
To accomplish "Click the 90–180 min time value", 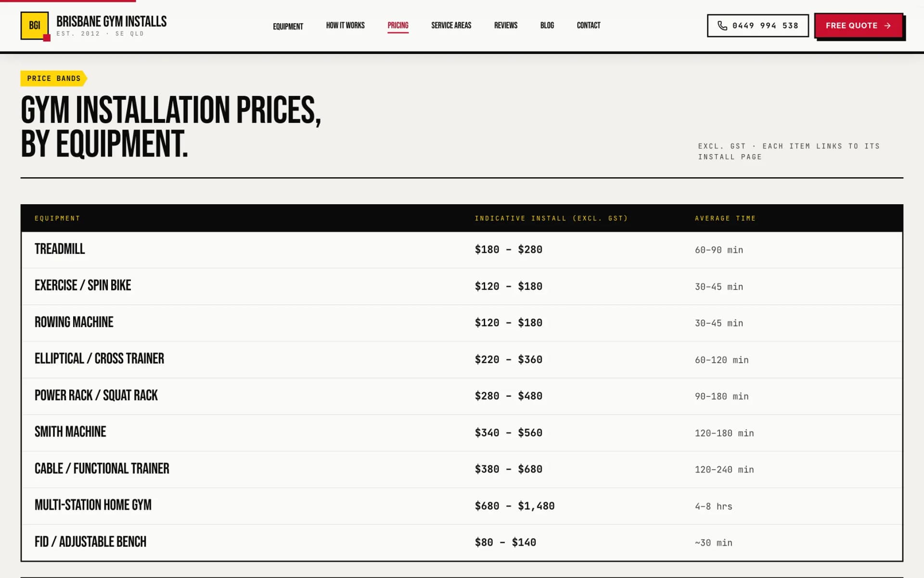I will point(721,396).
